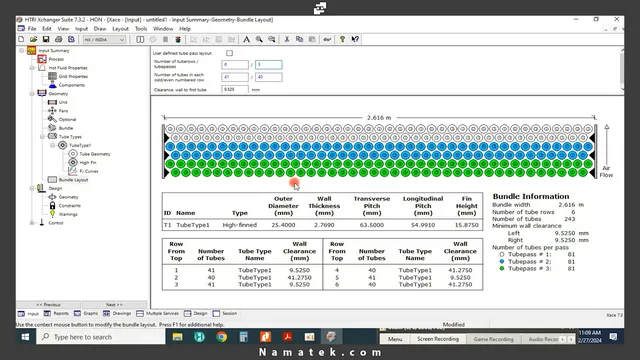Screen dimensions: 640x360
Task: Open Windows Start menu
Action: [25, 337]
